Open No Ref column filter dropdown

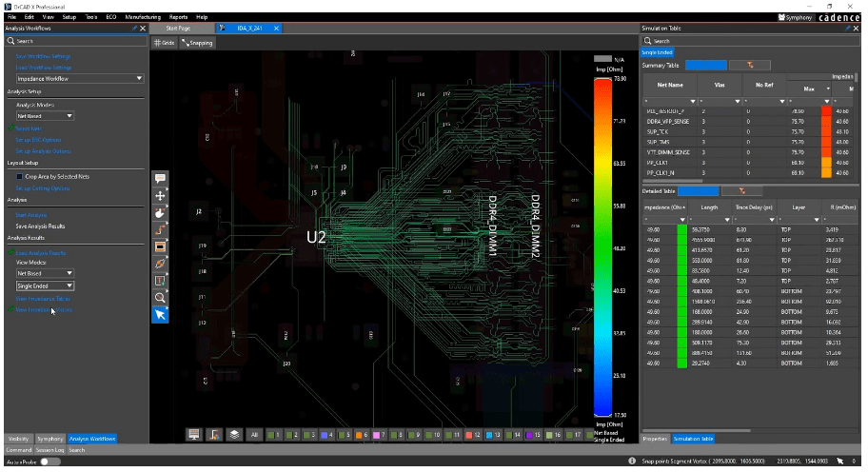click(x=782, y=102)
